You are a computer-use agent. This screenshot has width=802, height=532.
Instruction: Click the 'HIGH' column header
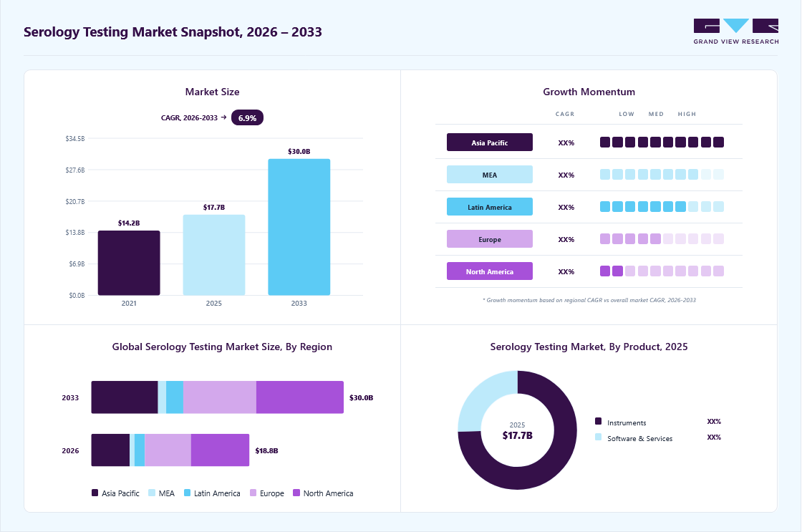pyautogui.click(x=687, y=114)
